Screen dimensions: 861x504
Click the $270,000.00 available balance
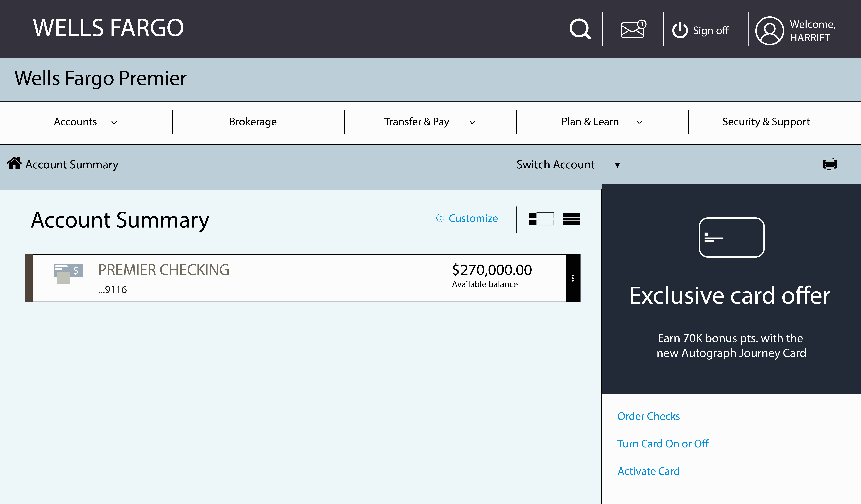point(492,270)
